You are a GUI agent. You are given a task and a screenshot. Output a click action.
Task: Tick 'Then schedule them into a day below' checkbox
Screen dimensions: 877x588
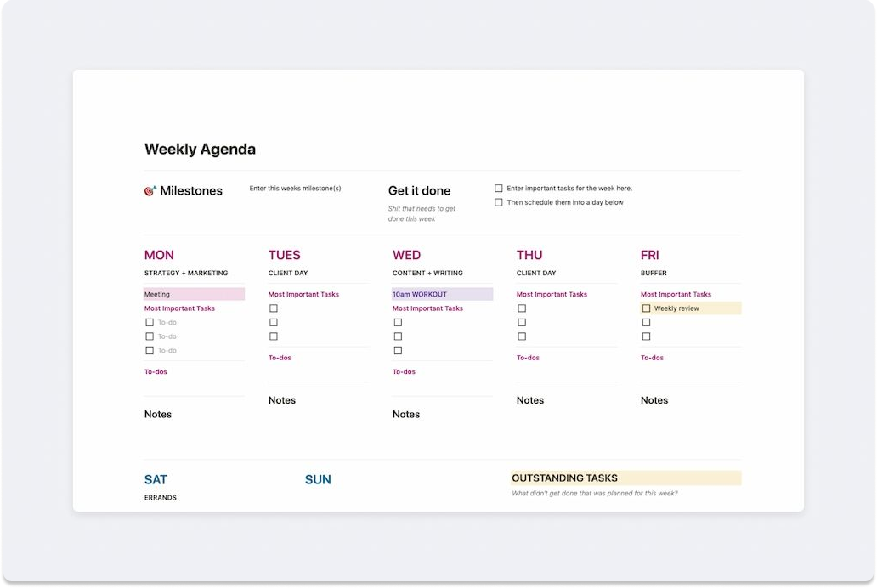(x=499, y=202)
